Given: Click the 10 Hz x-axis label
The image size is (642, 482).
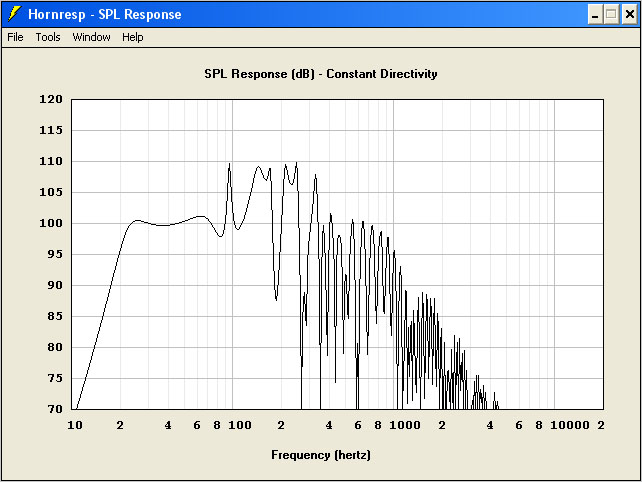Looking at the screenshot, I should (x=75, y=425).
